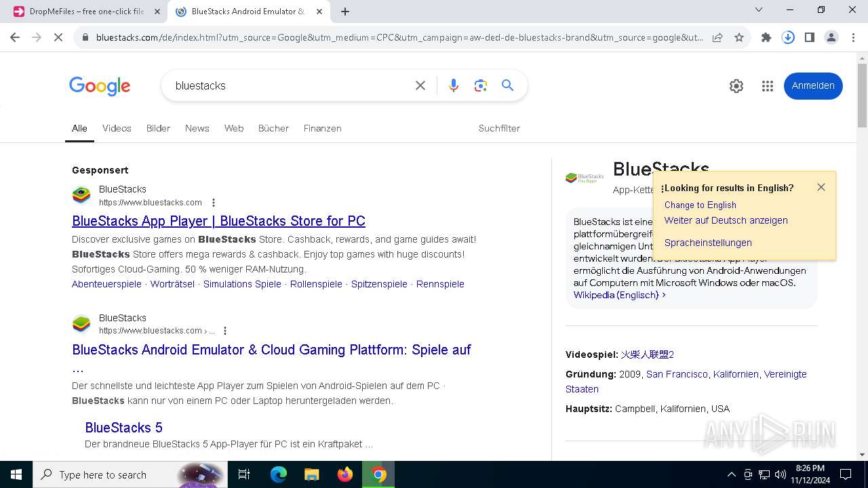
Task: Select the Videos search tab
Action: point(117,128)
